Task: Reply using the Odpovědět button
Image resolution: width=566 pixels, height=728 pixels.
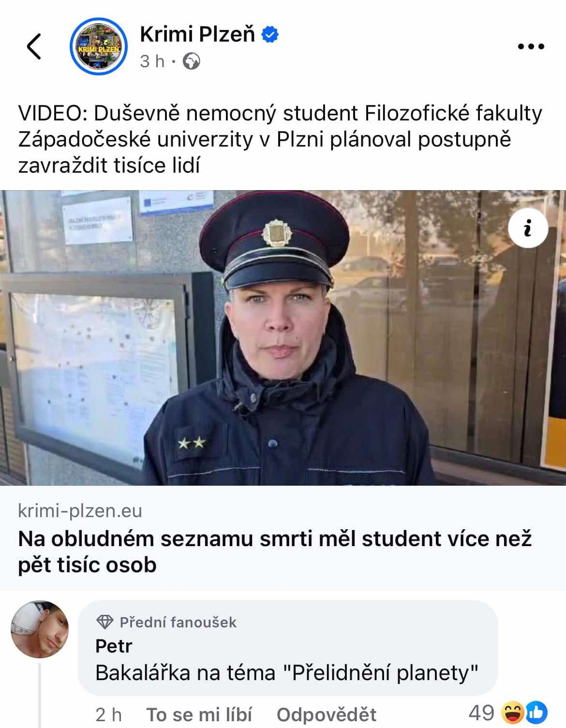Action: [327, 714]
